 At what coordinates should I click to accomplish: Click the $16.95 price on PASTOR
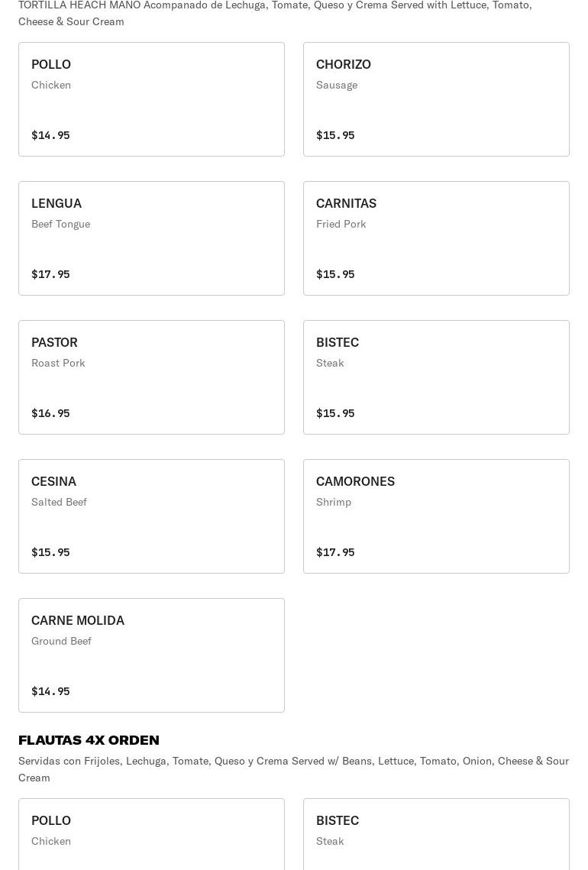pos(50,413)
